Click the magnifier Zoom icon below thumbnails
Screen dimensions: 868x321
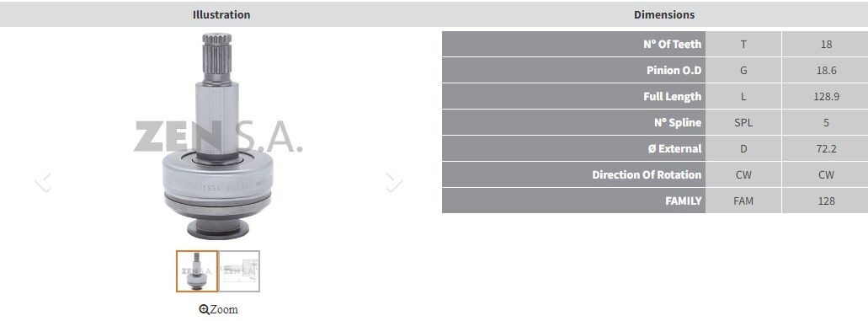click(x=205, y=310)
